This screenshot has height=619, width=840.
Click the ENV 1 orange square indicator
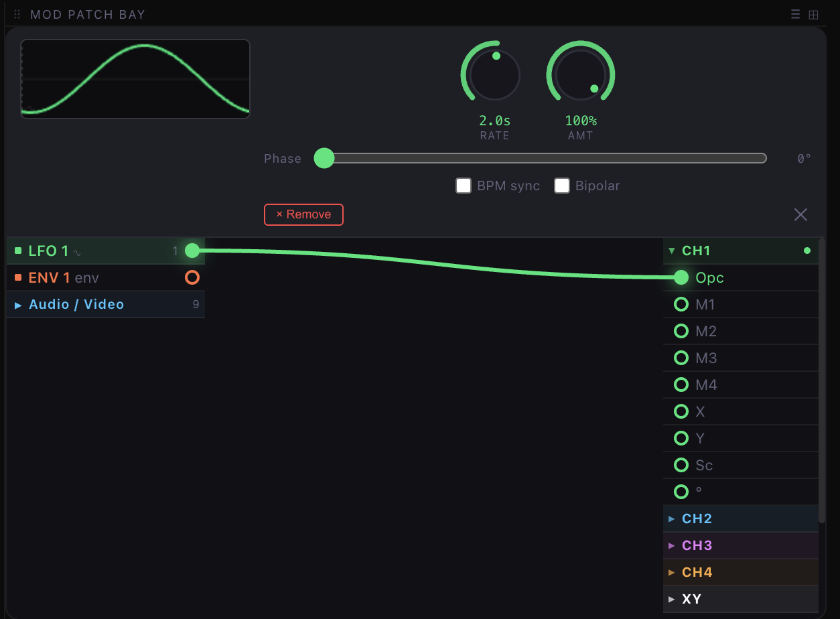[x=18, y=277]
